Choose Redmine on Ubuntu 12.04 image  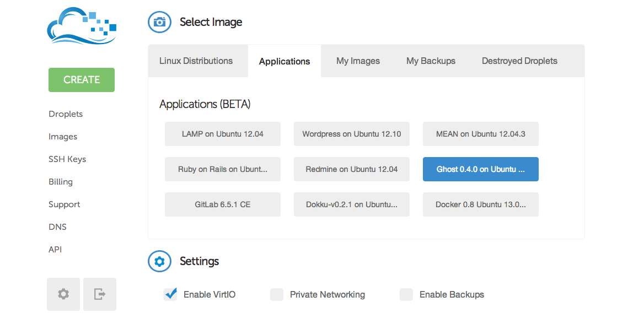click(352, 169)
